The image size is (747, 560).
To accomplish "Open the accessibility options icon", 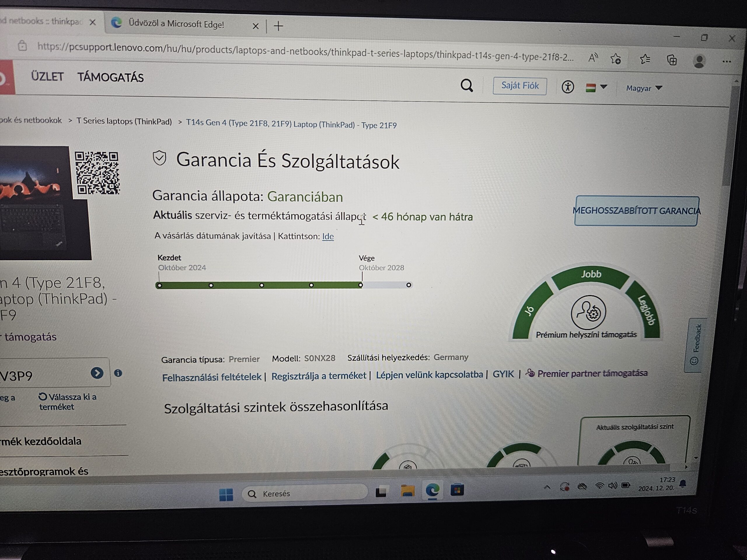I will pos(567,87).
